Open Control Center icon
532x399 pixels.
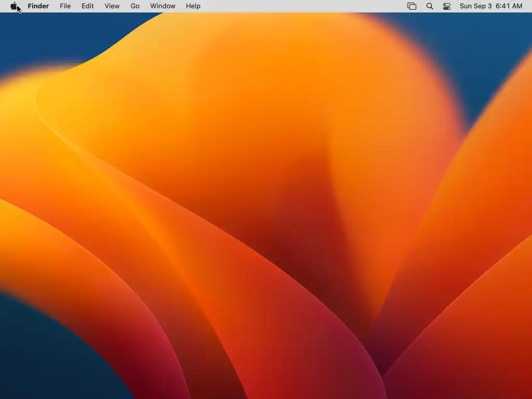point(447,6)
